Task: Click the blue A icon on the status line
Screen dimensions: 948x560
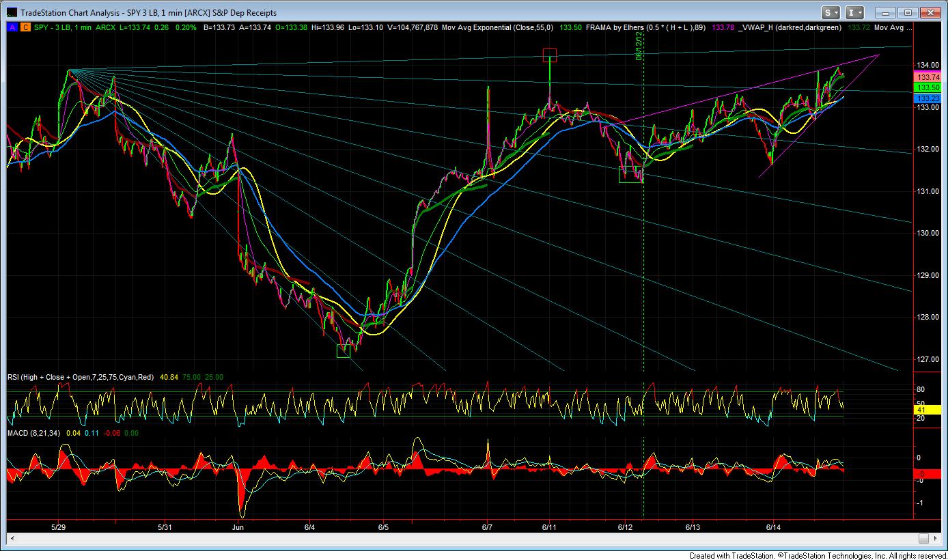Action: [x=11, y=27]
